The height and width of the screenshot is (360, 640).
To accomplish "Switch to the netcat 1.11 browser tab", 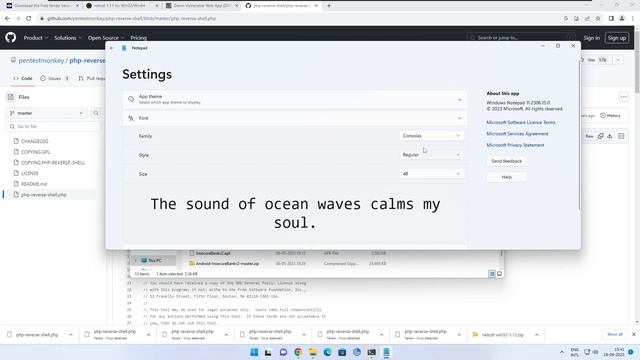I will (122, 6).
